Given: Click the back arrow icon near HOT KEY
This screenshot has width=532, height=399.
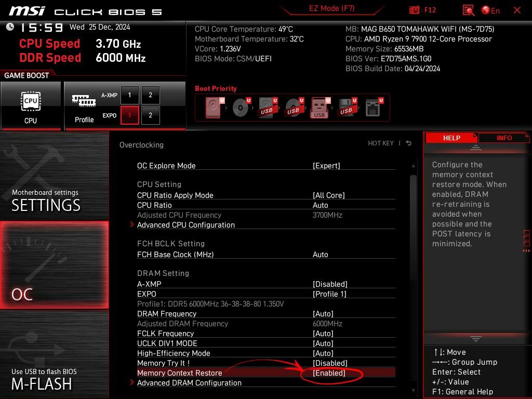Looking at the screenshot, I should [408, 143].
